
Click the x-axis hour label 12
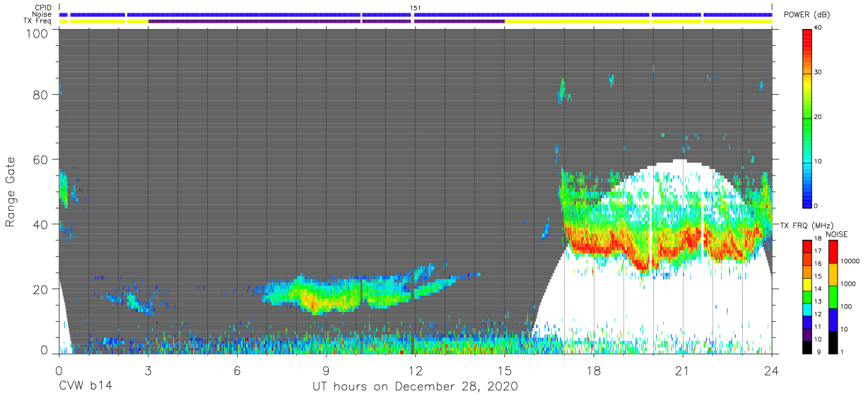(415, 371)
